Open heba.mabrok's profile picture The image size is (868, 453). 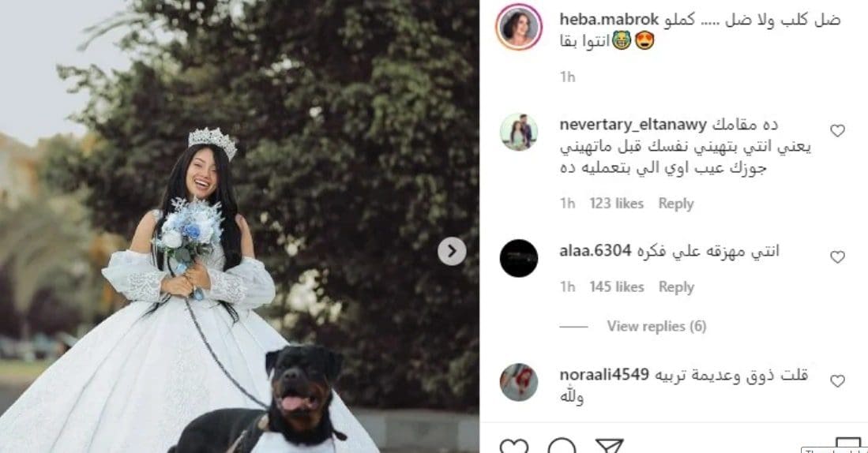coord(519,27)
